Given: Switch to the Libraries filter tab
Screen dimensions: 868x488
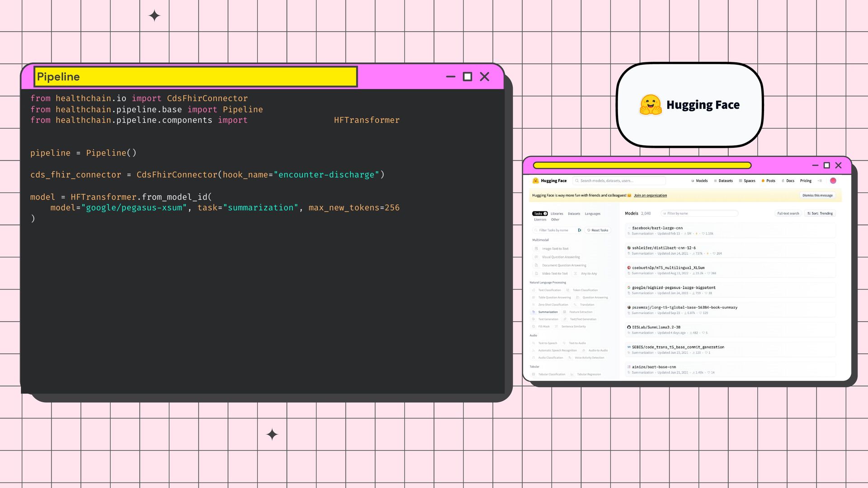Looking at the screenshot, I should tap(557, 214).
